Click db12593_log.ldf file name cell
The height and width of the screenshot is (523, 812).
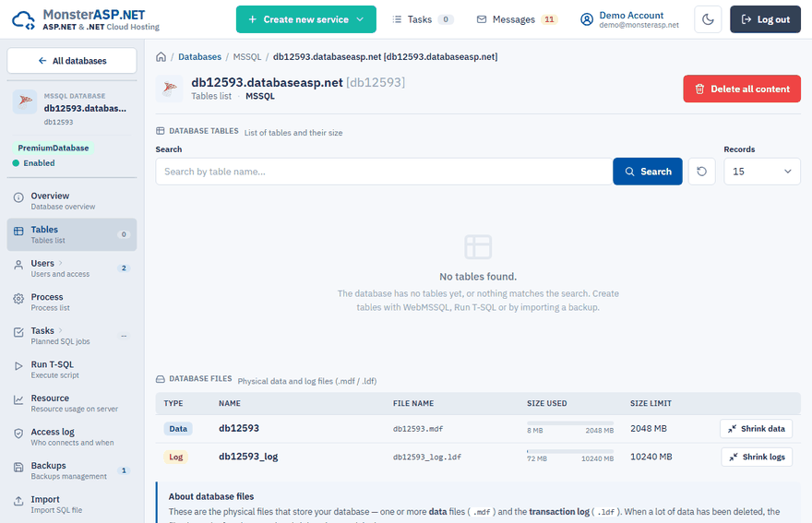click(x=426, y=457)
